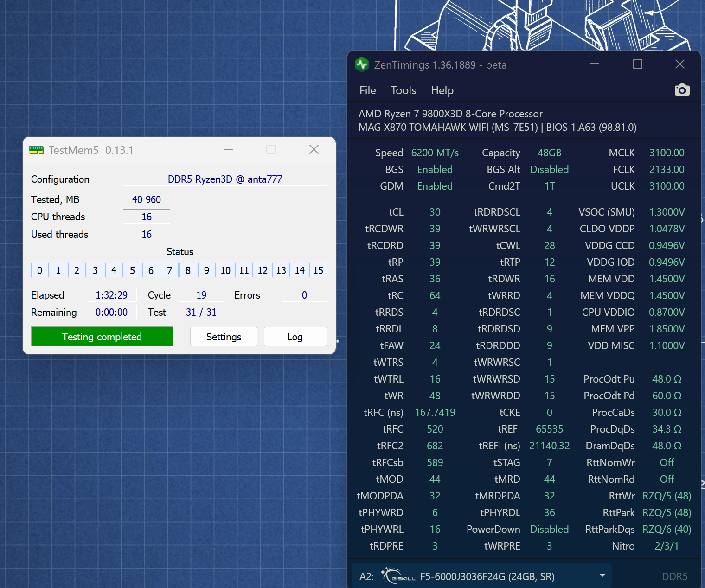Click the Tested MB value 40 960

pos(147,199)
